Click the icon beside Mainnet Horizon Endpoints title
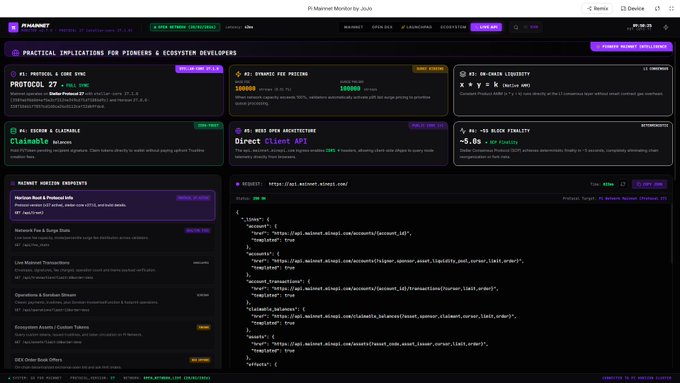680x383 pixels. (13, 183)
